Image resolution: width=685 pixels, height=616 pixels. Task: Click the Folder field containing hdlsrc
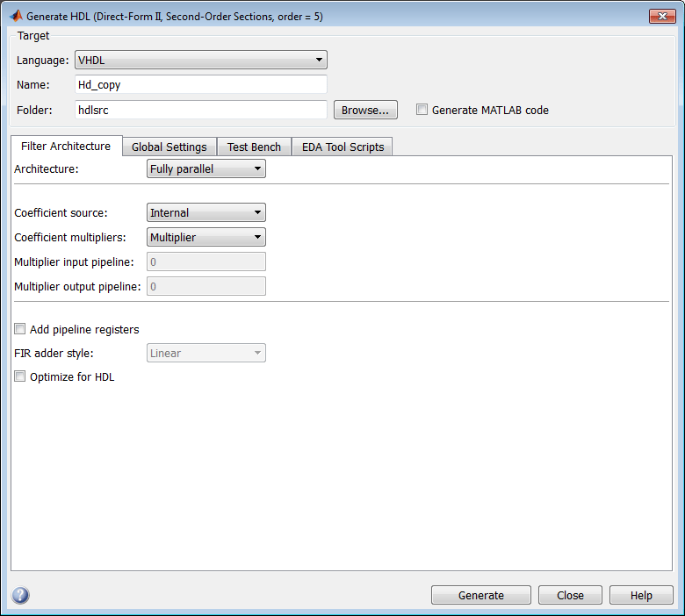click(201, 110)
